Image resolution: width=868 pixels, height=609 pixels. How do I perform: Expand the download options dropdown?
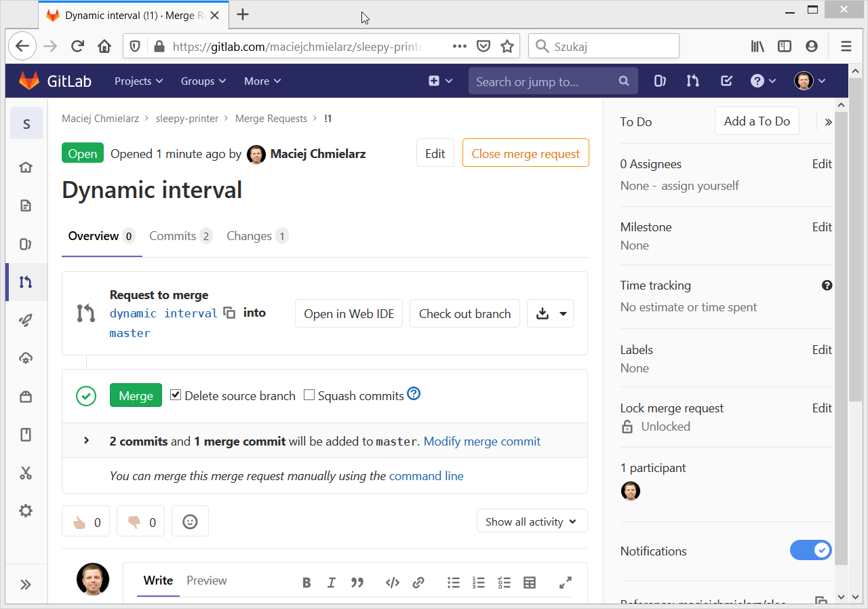click(563, 313)
